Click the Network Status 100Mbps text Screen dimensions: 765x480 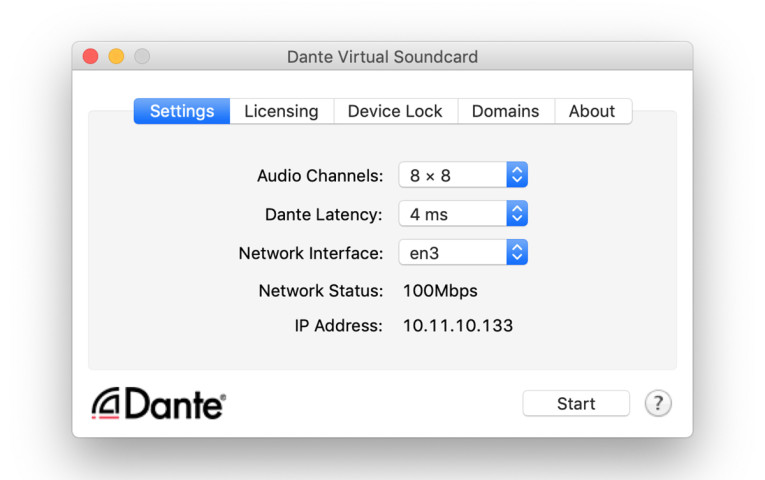440,291
